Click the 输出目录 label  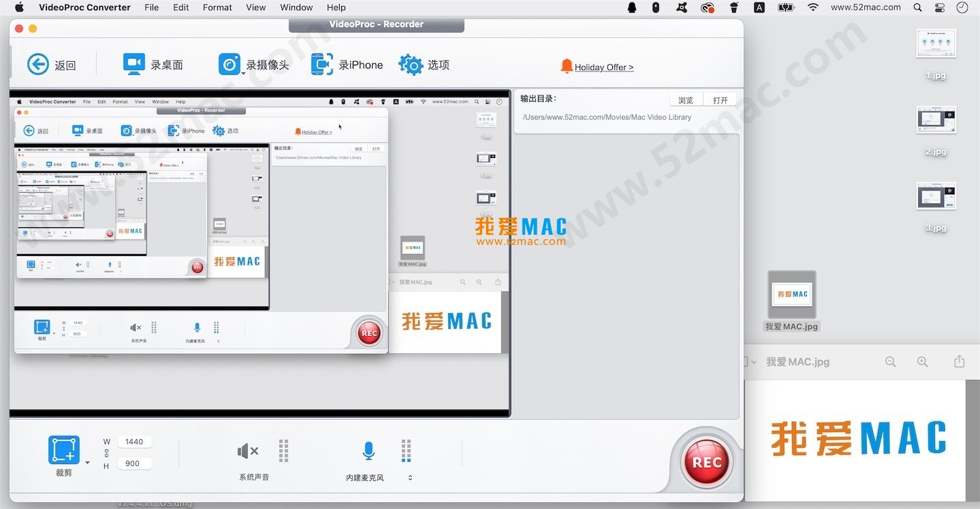tap(537, 98)
